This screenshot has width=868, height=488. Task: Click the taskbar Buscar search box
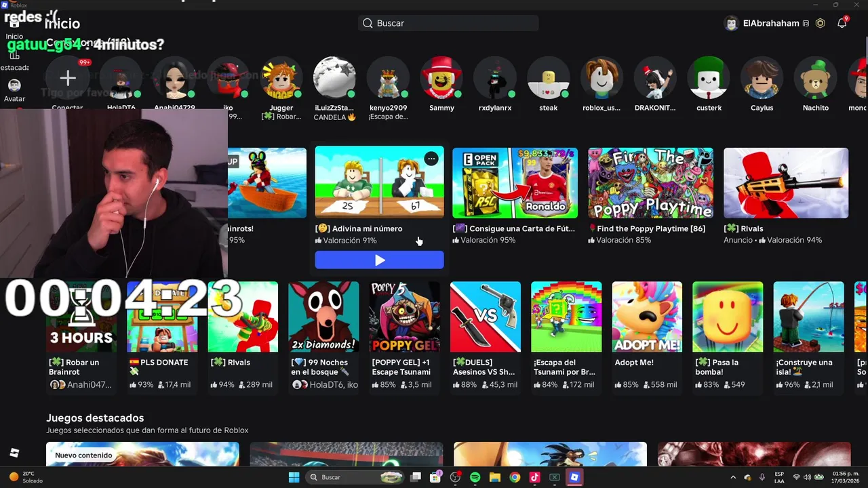pos(356,477)
